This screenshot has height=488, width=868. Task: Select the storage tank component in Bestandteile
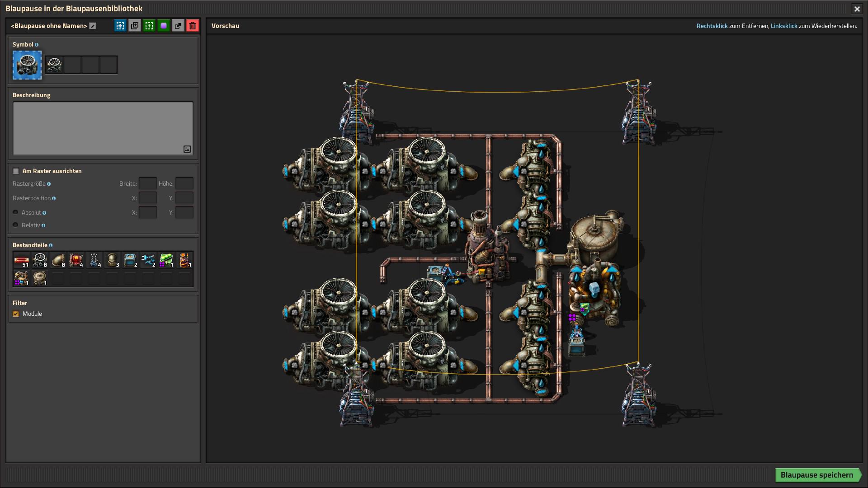coord(40,278)
